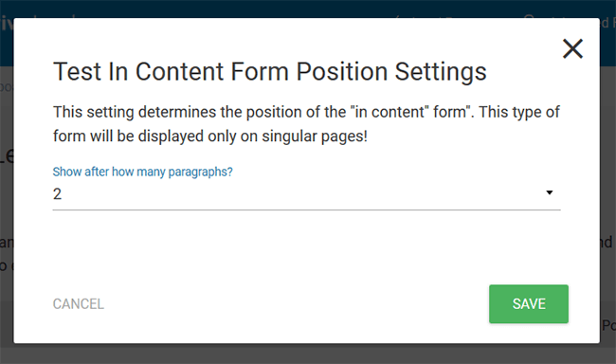Cancel the position settings changes
Screen dimensions: 616x364
(79, 304)
